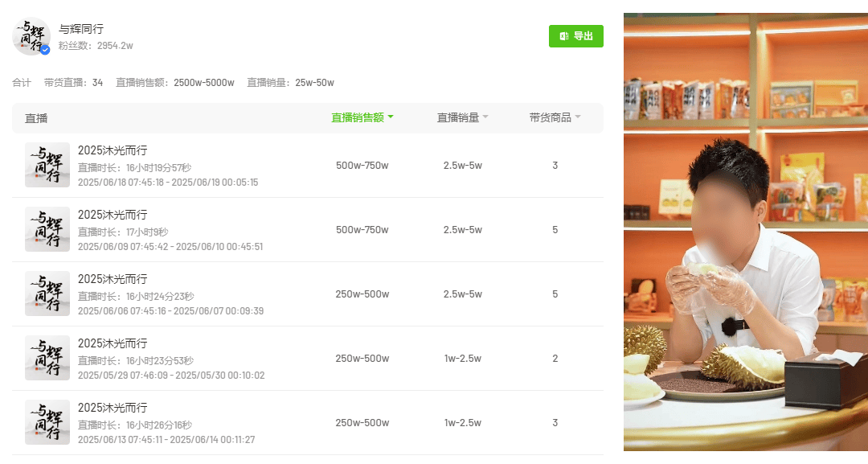Click sales 500w-750w in 06/18 row

[x=362, y=165]
